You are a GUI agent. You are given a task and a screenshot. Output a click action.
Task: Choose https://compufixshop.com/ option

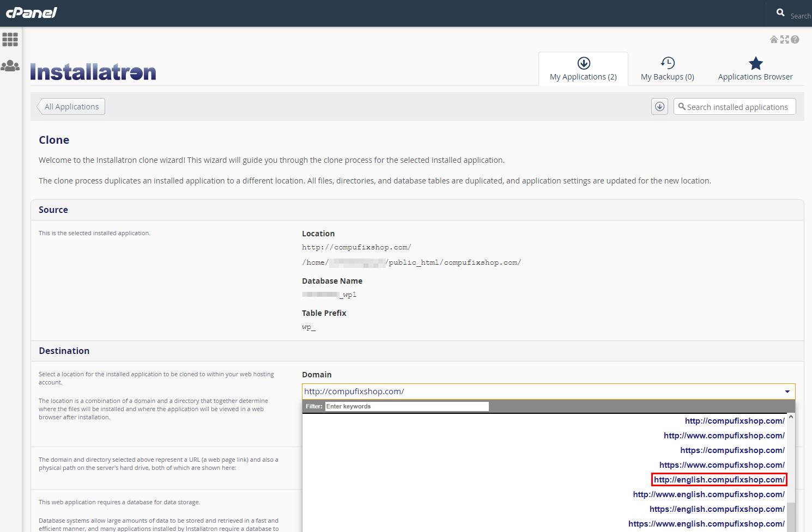coord(732,450)
